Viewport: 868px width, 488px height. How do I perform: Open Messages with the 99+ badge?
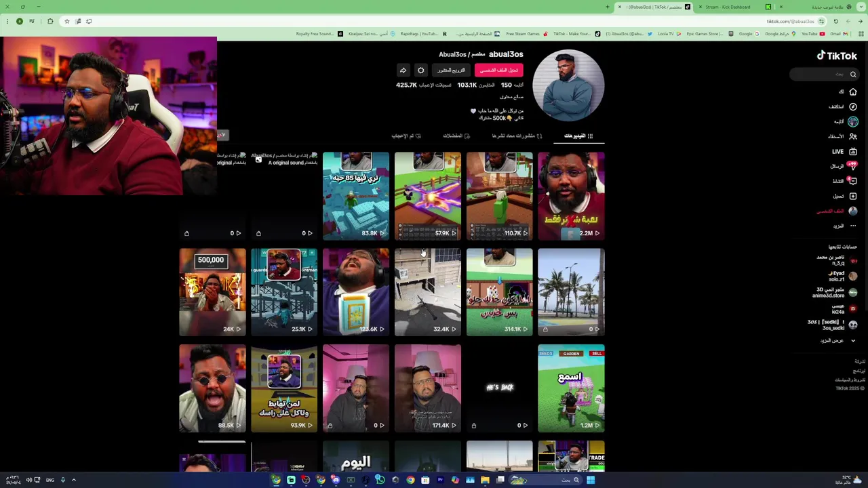[852, 165]
